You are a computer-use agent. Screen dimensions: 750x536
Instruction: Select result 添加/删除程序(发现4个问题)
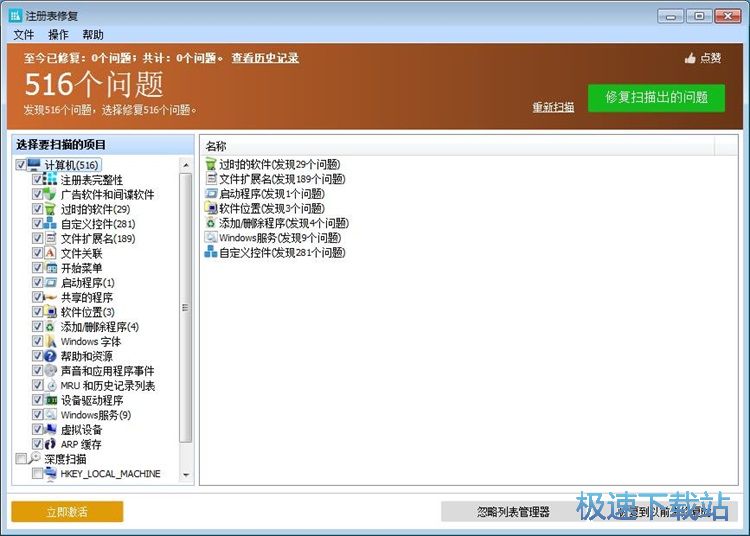point(284,223)
